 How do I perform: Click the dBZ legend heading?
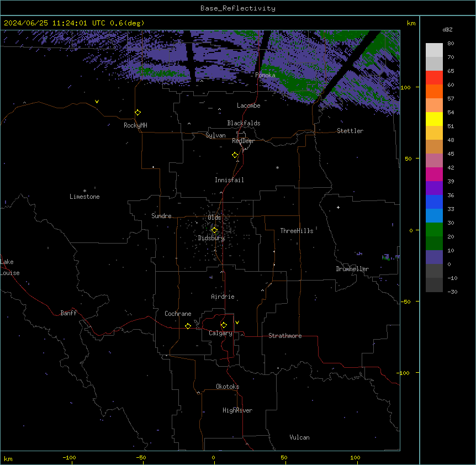(x=447, y=29)
